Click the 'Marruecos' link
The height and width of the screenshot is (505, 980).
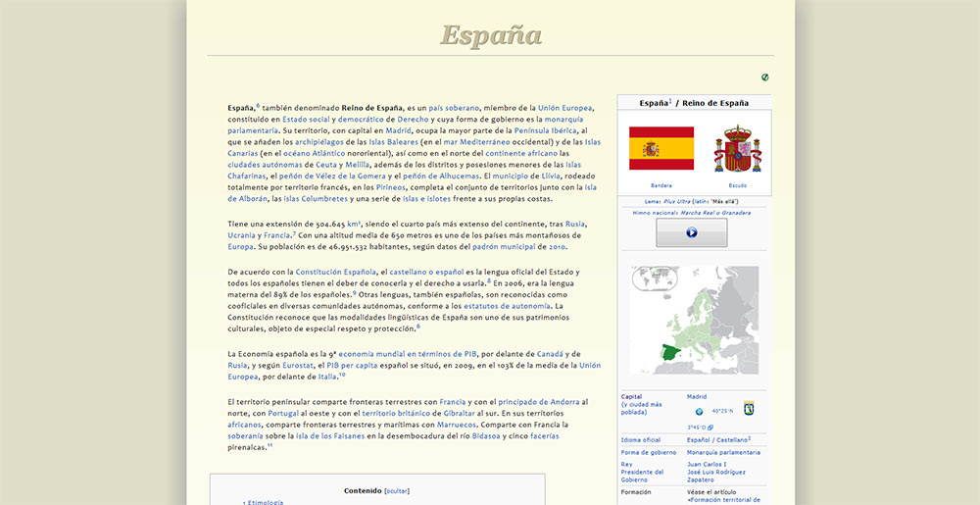[457, 425]
